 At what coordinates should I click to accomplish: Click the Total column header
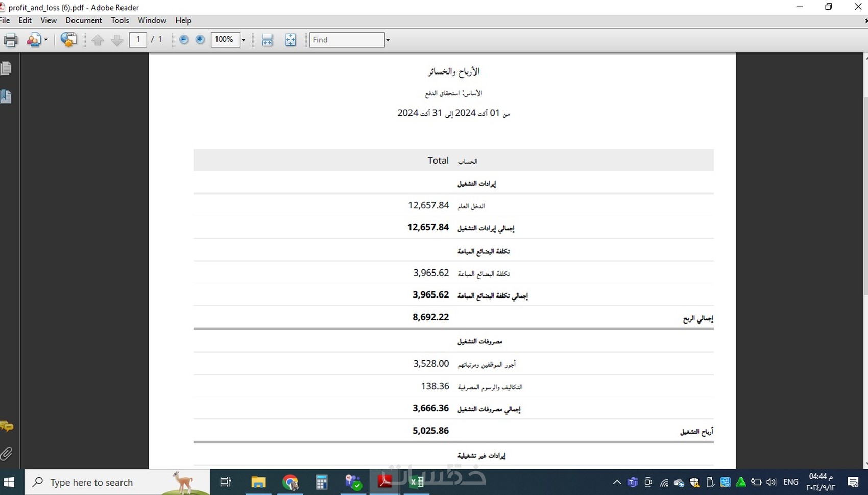[438, 160]
